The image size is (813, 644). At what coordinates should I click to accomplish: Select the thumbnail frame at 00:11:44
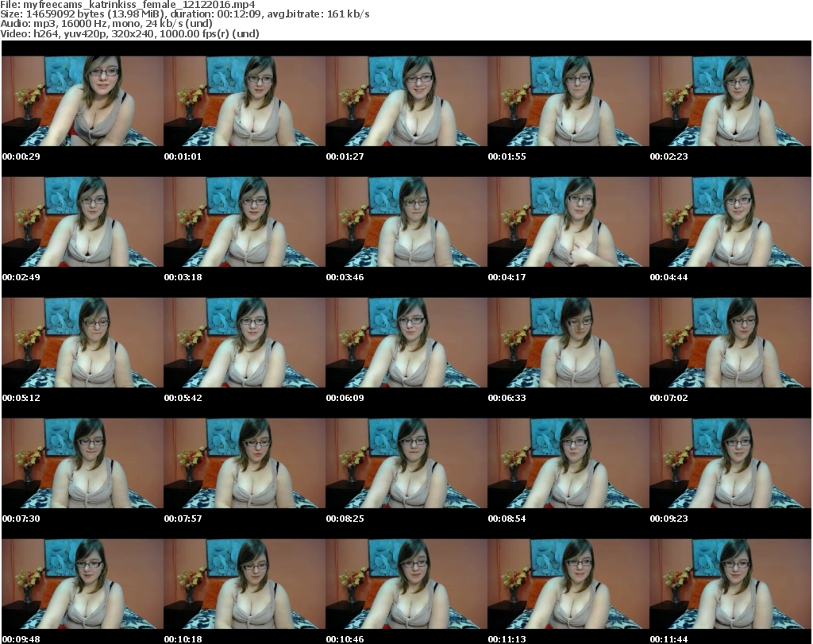pyautogui.click(x=730, y=584)
